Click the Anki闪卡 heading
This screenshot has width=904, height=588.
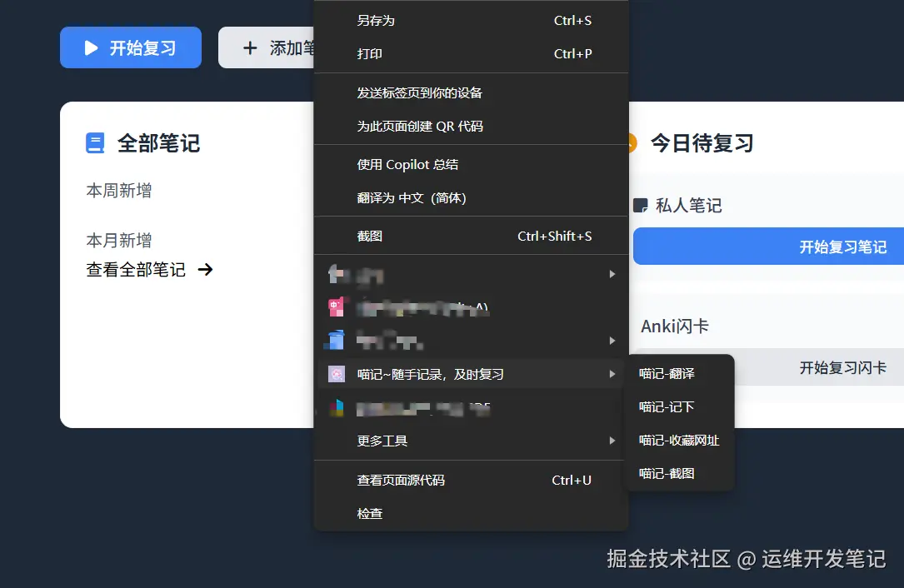tap(675, 326)
